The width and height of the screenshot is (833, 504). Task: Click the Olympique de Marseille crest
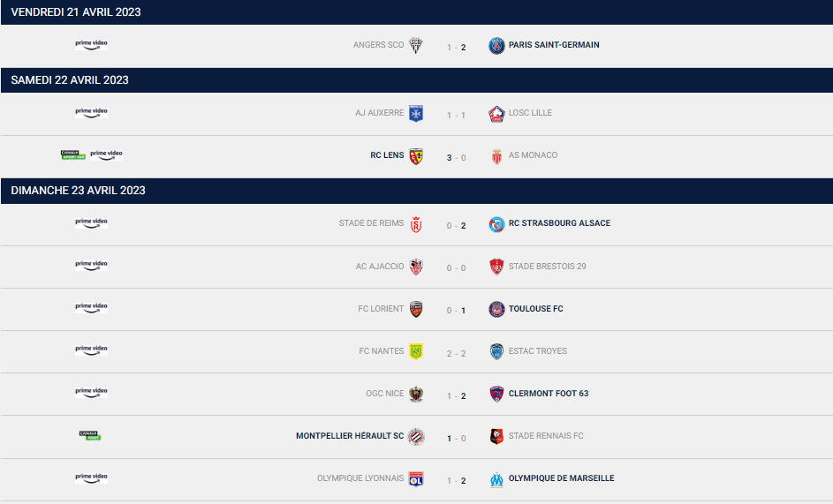click(496, 479)
